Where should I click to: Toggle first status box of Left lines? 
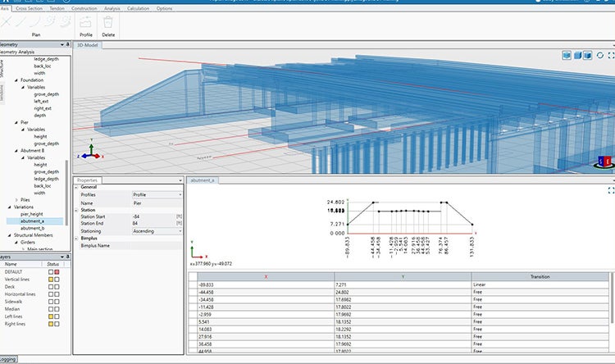[x=51, y=316]
